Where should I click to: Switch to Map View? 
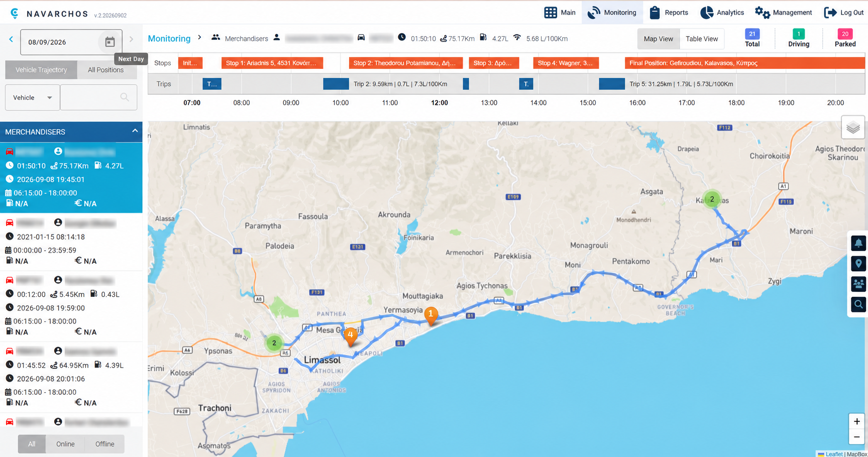tap(658, 39)
